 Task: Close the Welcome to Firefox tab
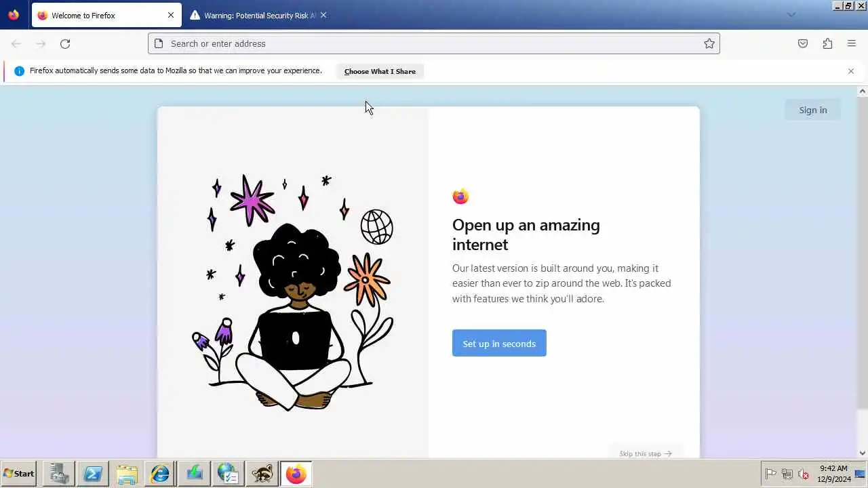(171, 15)
